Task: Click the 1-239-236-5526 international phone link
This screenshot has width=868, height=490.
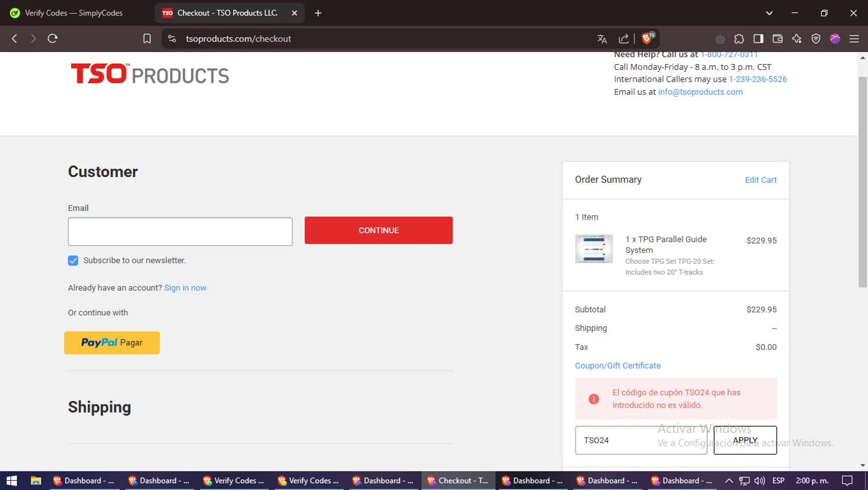Action: (757, 79)
